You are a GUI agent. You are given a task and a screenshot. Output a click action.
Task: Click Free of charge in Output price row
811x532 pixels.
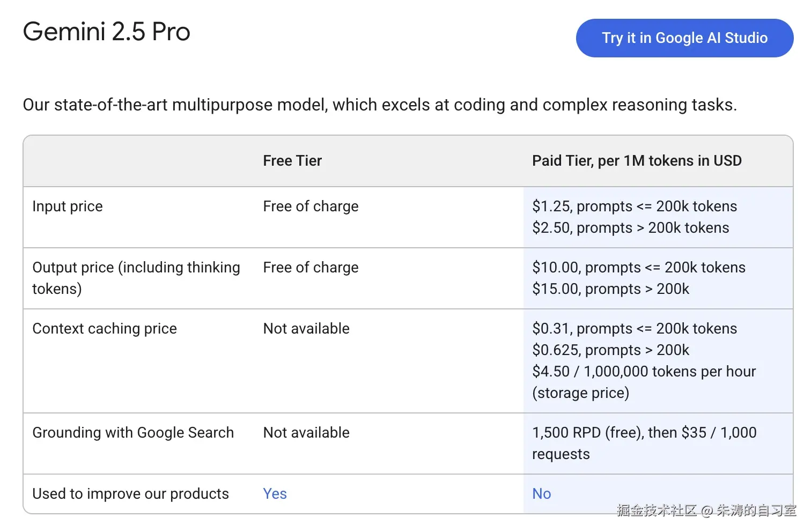pyautogui.click(x=311, y=268)
